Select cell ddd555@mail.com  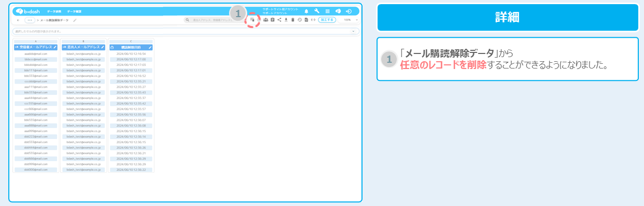pyautogui.click(x=36, y=153)
